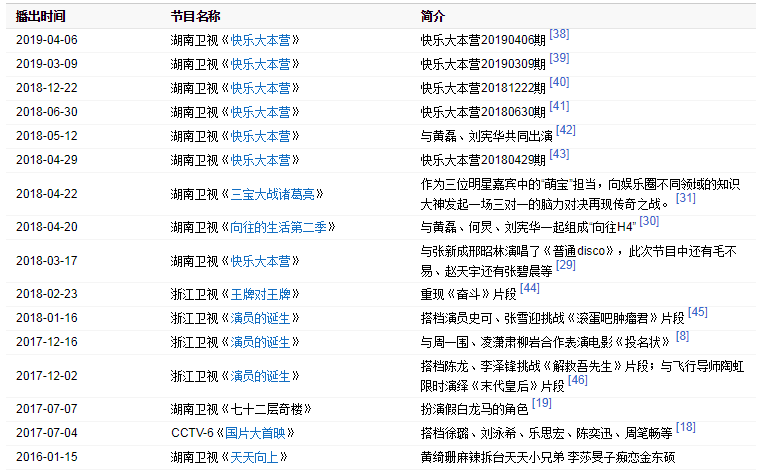Click reference footnote [38]
Viewport: 757px width, 471px height.
point(559,34)
